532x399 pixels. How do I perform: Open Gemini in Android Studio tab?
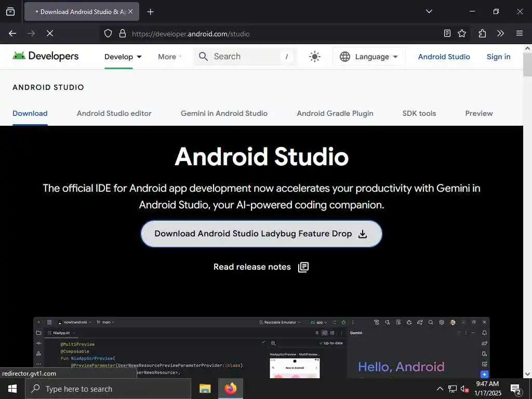pos(224,113)
